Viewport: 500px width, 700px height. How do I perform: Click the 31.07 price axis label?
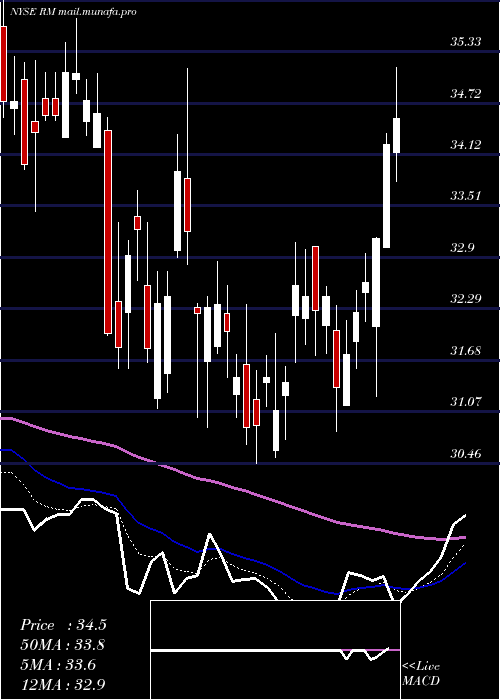pos(466,401)
